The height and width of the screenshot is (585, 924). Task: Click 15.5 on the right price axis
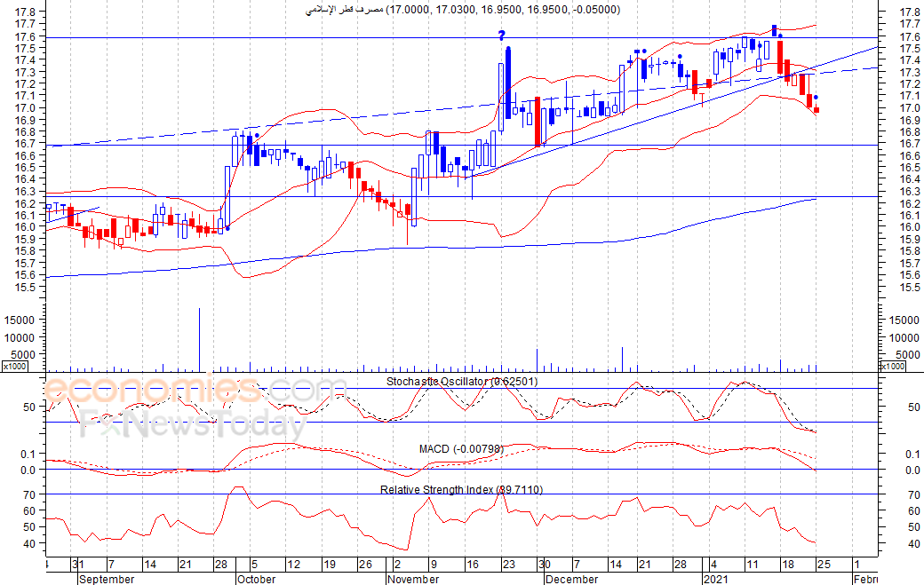coord(910,288)
